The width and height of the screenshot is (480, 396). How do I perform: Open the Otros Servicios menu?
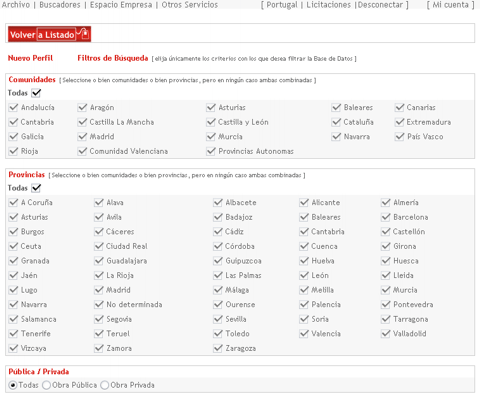pos(190,5)
